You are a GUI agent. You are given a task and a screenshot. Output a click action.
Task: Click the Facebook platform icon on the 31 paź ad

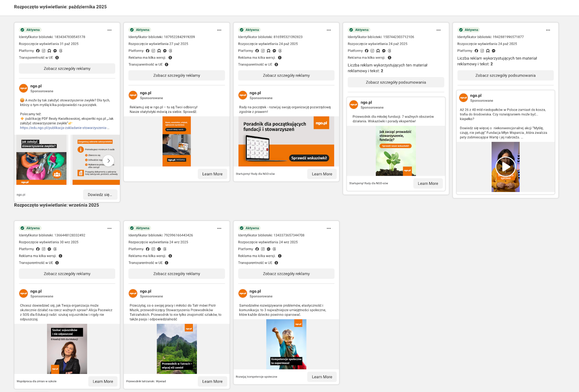point(38,51)
